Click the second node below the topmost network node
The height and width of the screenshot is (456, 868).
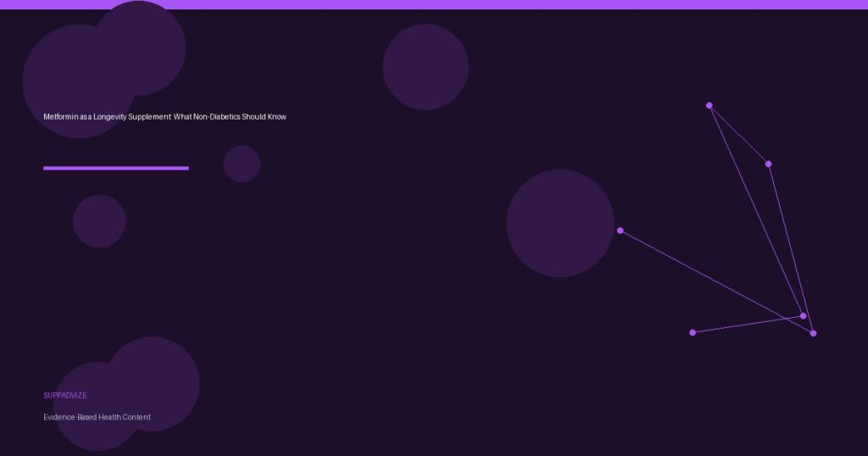pyautogui.click(x=768, y=164)
